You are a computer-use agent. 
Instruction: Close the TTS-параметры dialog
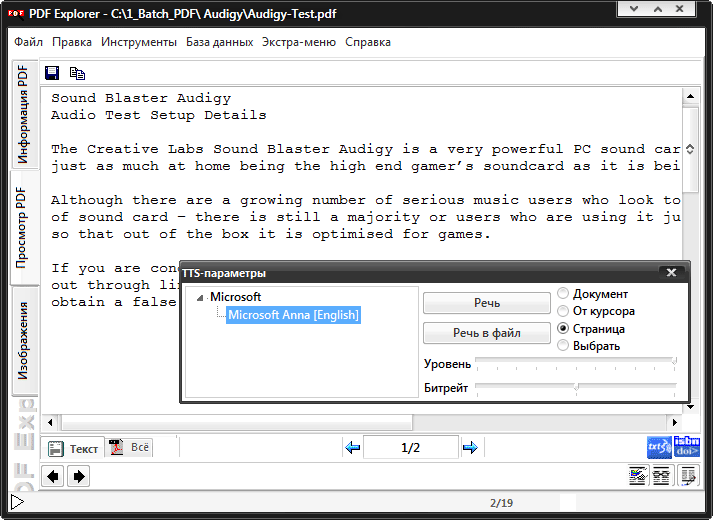[671, 273]
